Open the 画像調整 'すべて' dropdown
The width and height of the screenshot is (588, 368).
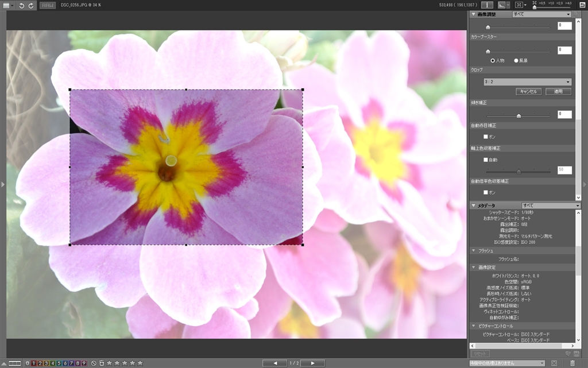pos(541,14)
